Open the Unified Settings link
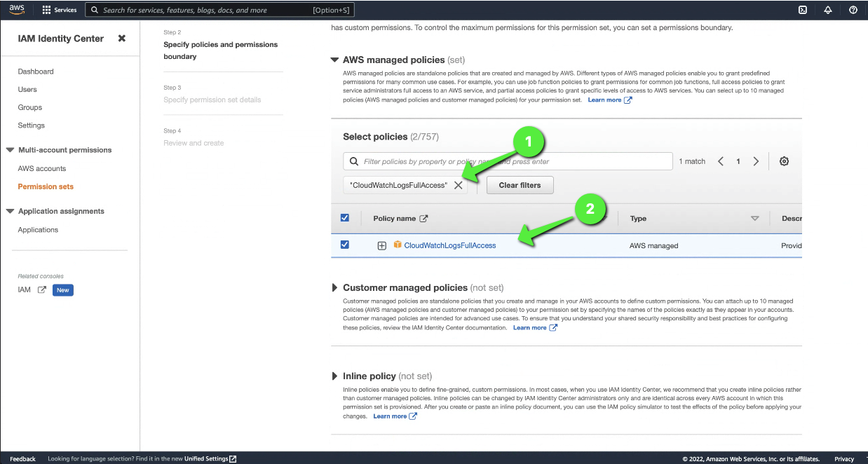The image size is (868, 464). [206, 459]
